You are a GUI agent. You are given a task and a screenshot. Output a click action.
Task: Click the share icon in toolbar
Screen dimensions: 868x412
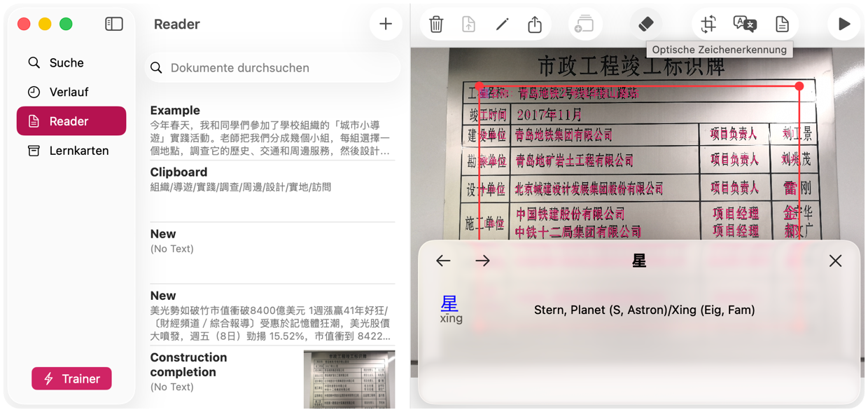[x=535, y=25]
